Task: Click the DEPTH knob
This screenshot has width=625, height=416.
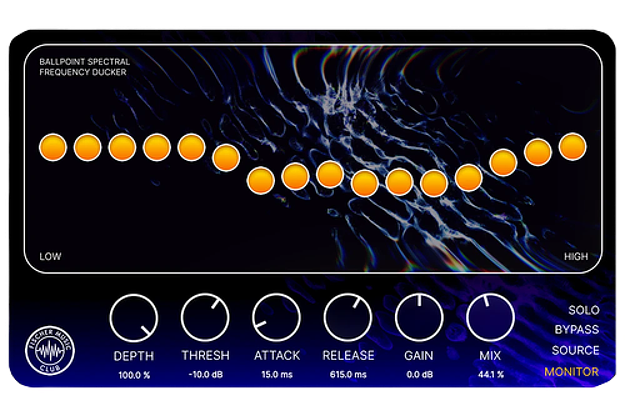Action: (x=134, y=318)
